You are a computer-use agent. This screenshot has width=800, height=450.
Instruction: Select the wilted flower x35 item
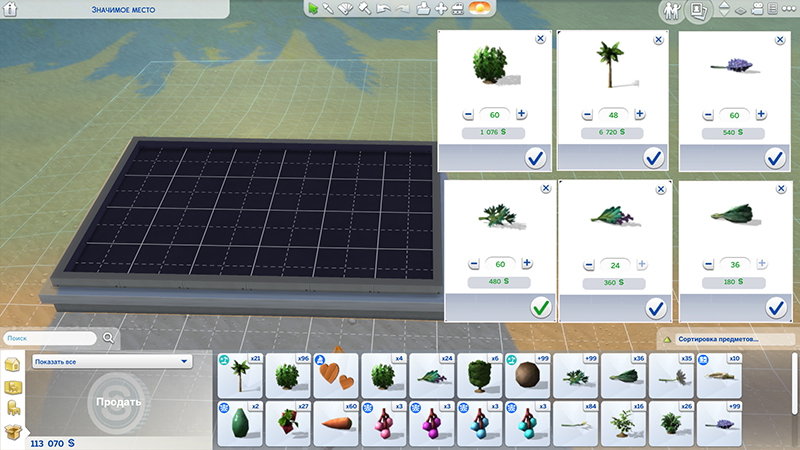pyautogui.click(x=671, y=376)
